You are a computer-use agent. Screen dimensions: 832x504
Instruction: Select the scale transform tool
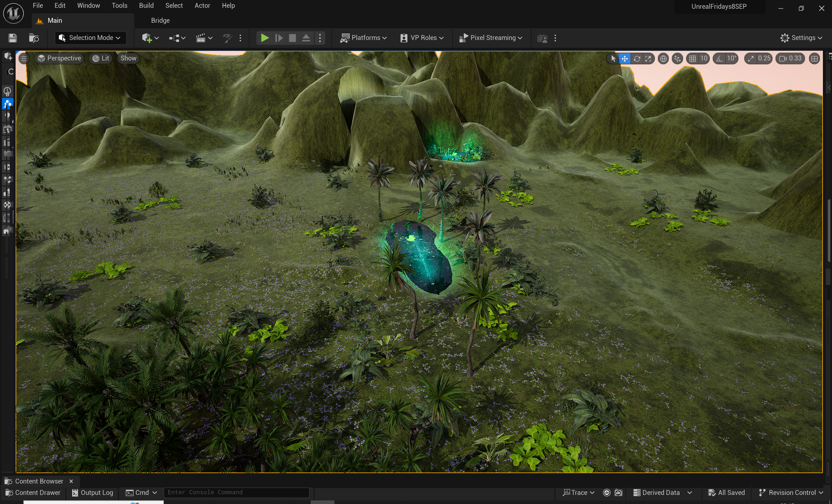tap(648, 59)
